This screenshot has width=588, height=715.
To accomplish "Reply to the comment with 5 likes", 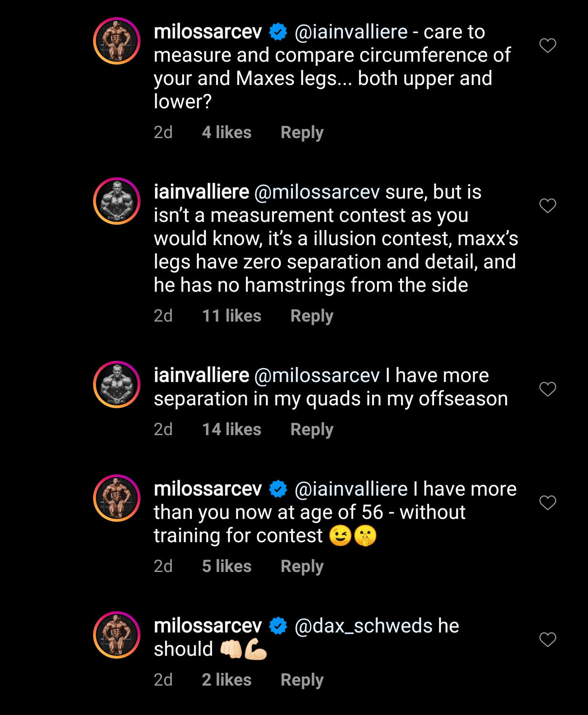I will pos(302,566).
